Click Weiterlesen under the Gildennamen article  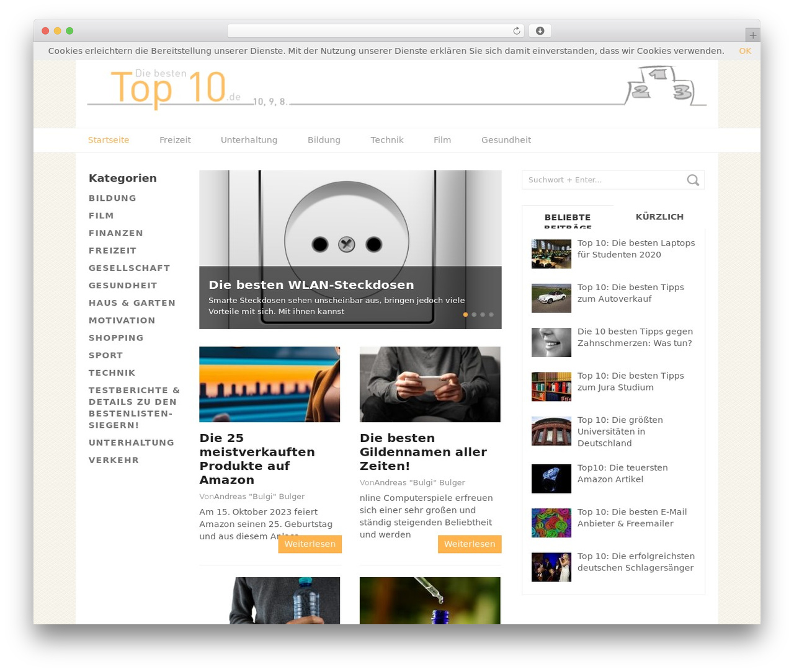470,544
